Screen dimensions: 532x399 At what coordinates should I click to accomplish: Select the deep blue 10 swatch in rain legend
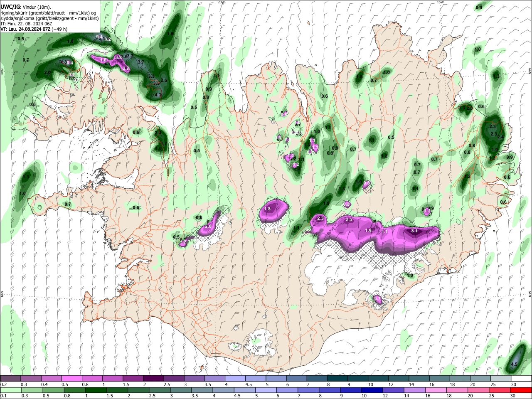click(x=372, y=390)
